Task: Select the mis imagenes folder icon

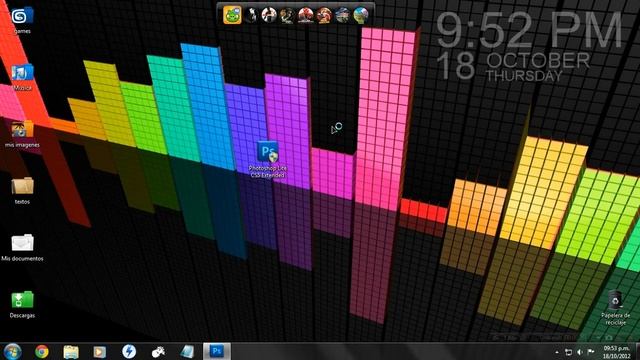Action: 22,134
